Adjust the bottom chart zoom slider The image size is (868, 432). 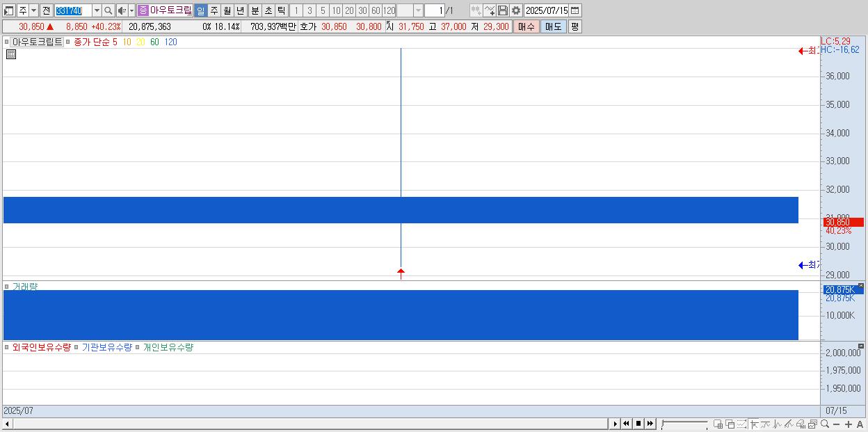(684, 424)
